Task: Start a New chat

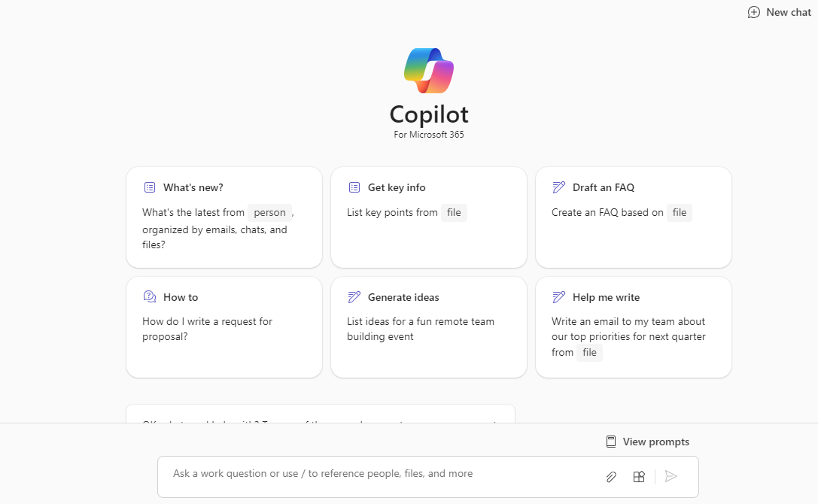Action: pos(780,12)
